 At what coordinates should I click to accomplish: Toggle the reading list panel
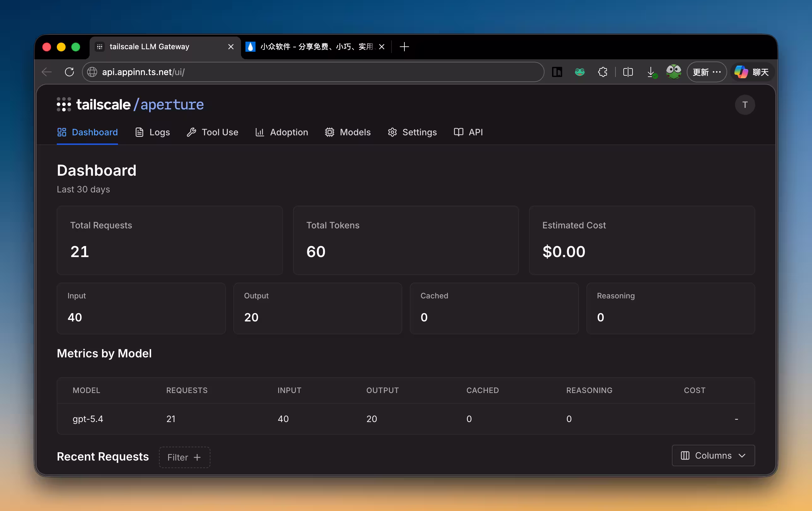click(557, 72)
